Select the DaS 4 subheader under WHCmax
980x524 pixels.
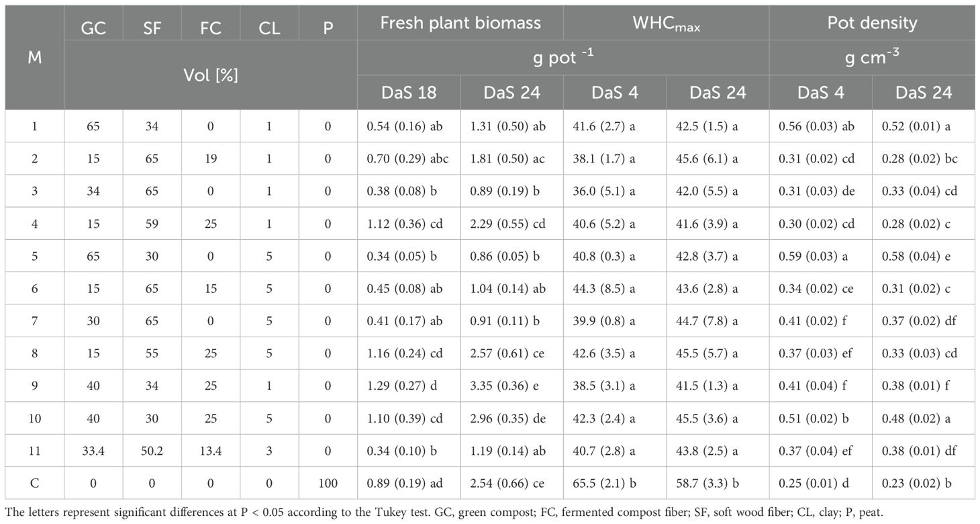click(615, 93)
